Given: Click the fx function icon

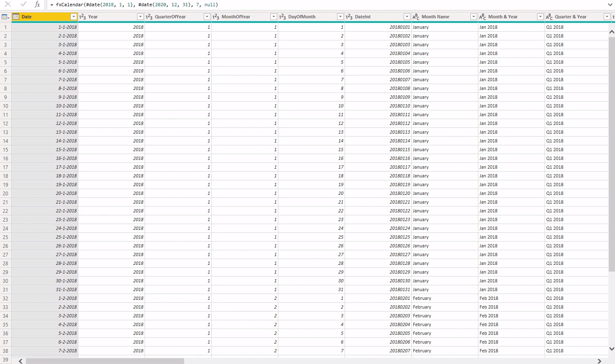Looking at the screenshot, I should tap(37, 5).
